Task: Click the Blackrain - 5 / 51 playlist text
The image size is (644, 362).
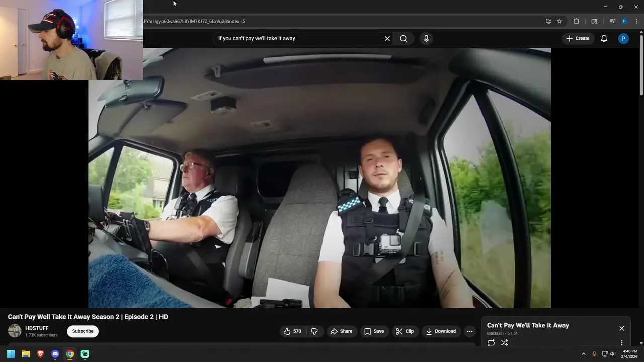Action: click(x=502, y=333)
